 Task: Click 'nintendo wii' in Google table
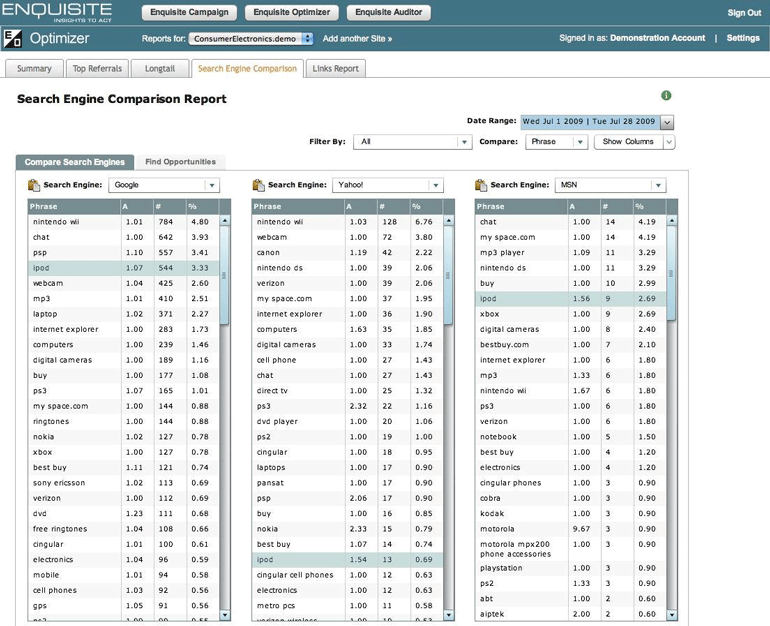[56, 222]
